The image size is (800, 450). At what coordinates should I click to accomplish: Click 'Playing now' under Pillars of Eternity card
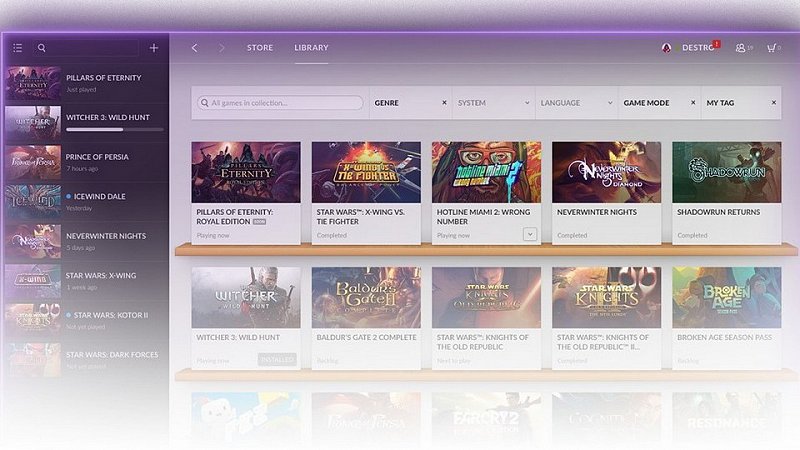pyautogui.click(x=213, y=235)
